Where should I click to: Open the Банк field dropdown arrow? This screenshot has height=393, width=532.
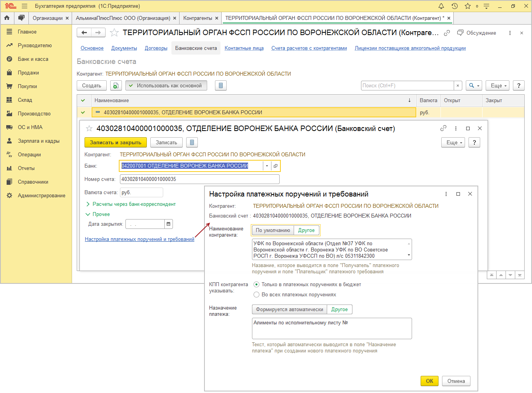click(x=267, y=166)
